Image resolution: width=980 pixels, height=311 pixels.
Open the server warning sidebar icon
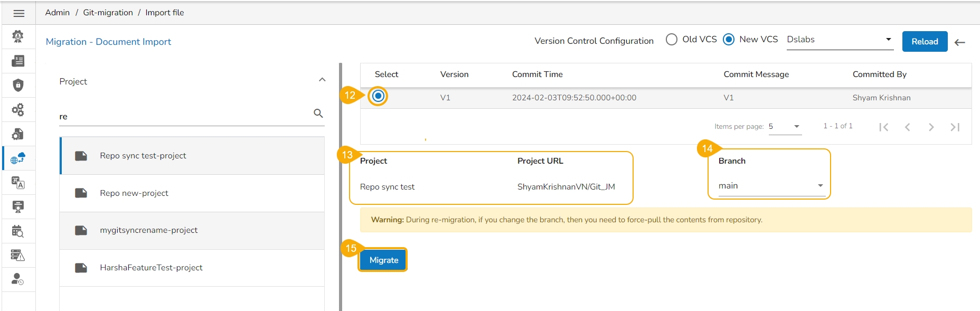pyautogui.click(x=18, y=256)
